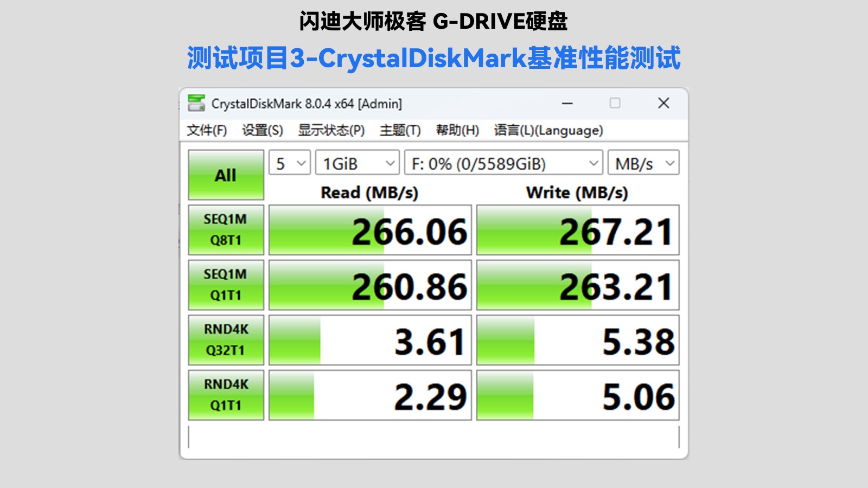Click the Read (MB/s) column header
Screen dimensions: 868x488
369,192
